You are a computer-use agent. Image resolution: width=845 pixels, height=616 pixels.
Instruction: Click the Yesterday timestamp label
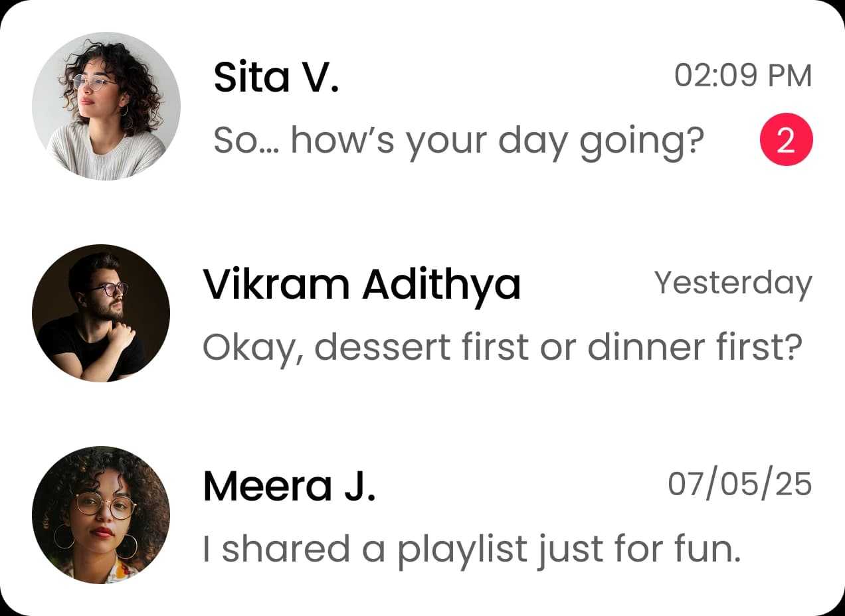pyautogui.click(x=733, y=283)
